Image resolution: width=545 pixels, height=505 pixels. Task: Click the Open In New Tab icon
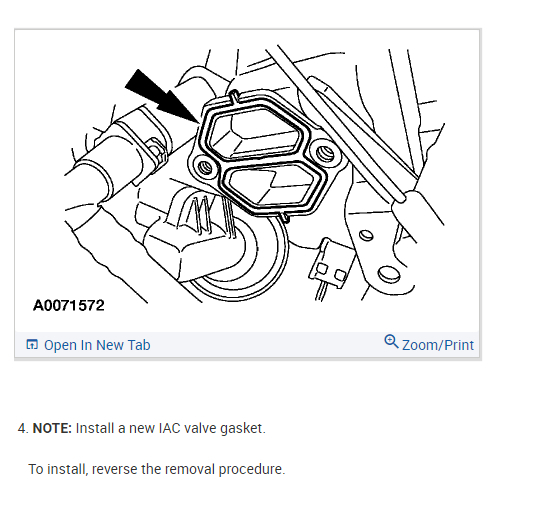(32, 345)
